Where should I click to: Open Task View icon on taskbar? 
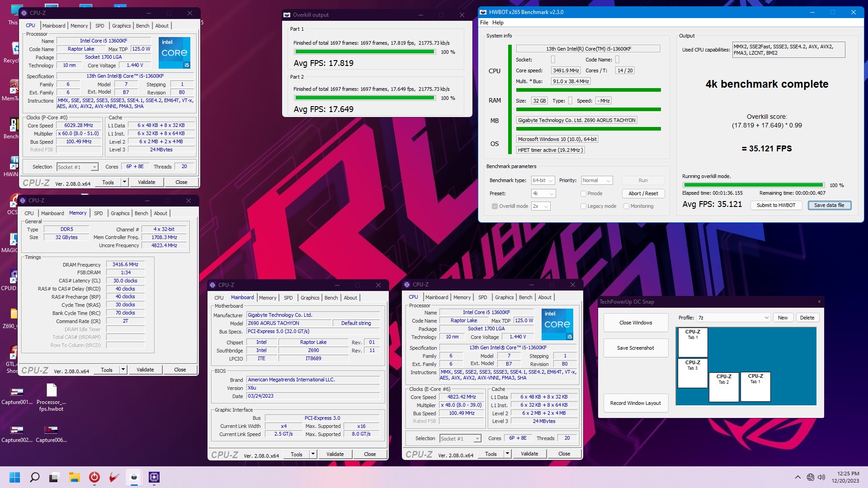coord(54,477)
